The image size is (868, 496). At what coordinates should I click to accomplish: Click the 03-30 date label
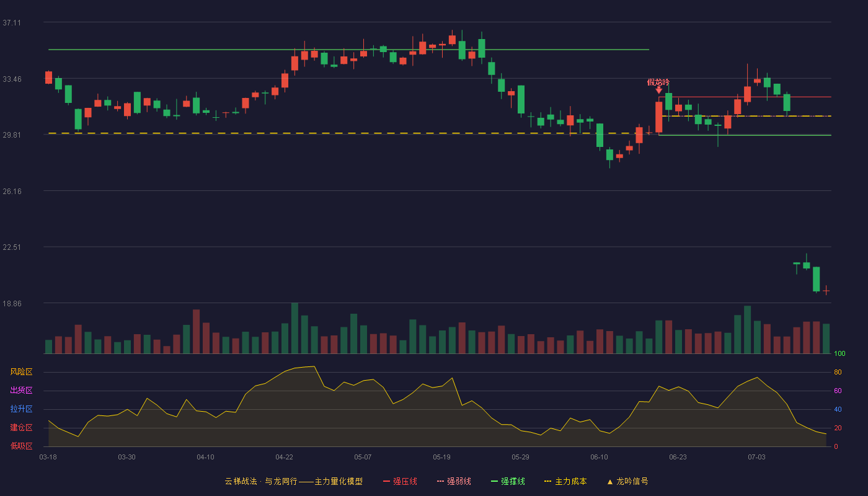(126, 457)
